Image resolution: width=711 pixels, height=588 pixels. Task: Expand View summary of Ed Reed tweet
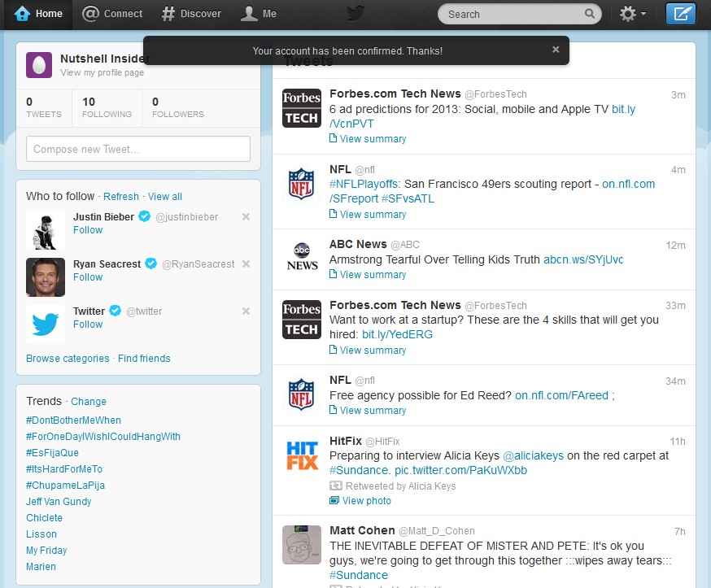tap(368, 410)
